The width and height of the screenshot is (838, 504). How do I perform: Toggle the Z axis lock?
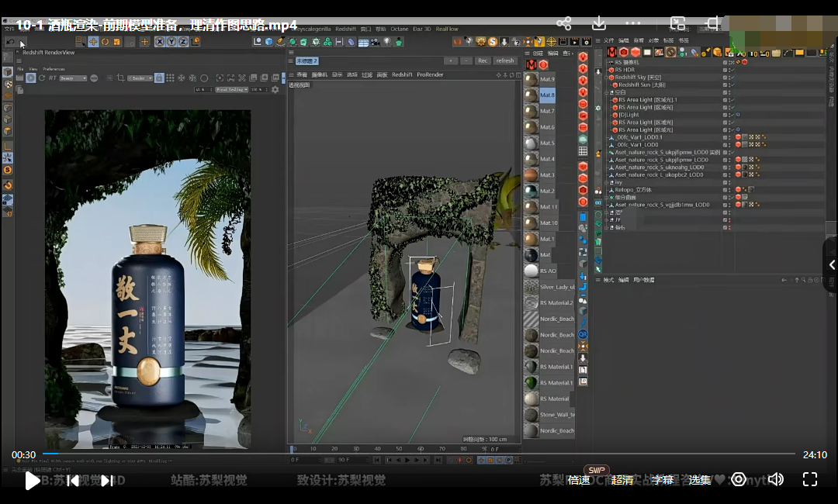tap(183, 42)
